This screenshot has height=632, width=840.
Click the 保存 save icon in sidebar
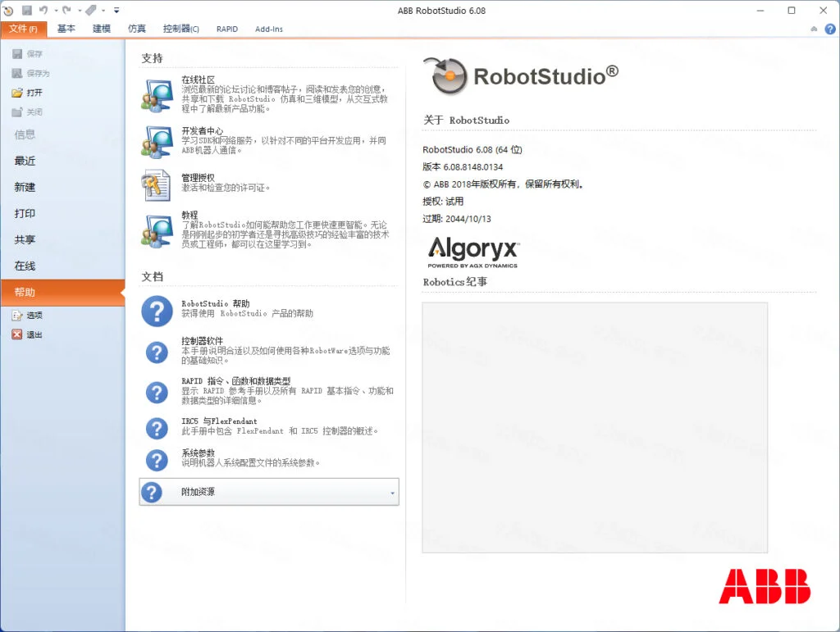pyautogui.click(x=18, y=53)
